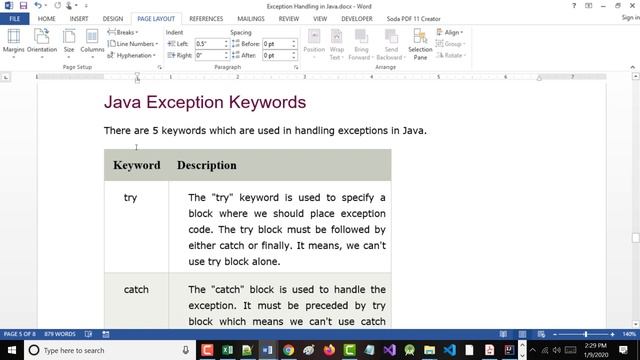640x360 pixels.
Task: Click the Spacing Before input field
Action: [276, 44]
